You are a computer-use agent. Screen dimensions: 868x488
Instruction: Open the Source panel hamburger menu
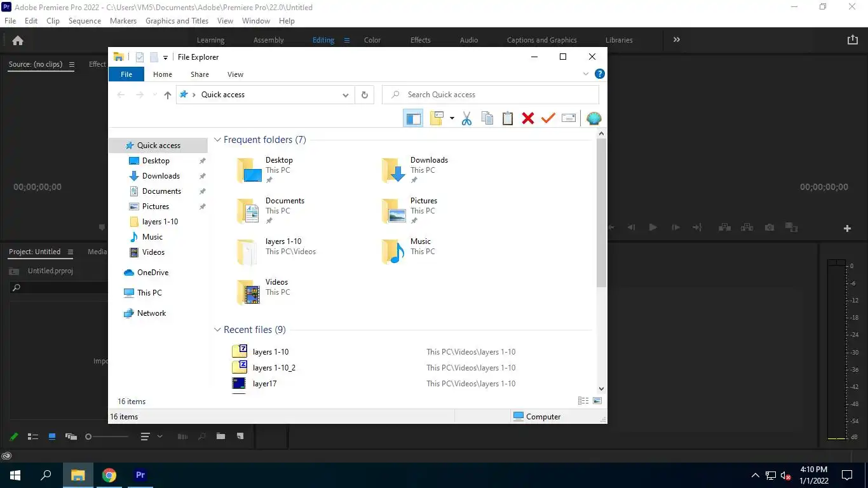click(x=72, y=64)
